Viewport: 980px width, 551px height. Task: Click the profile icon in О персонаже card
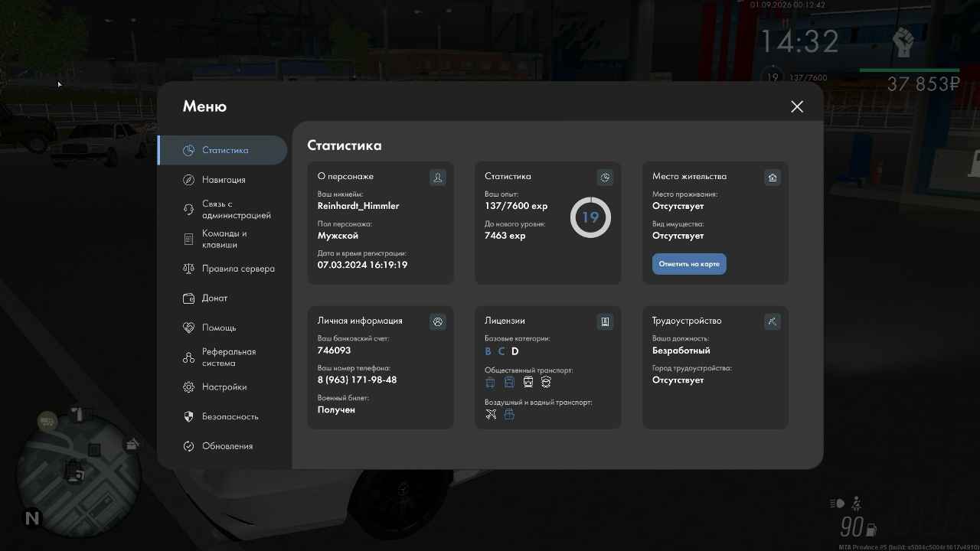(x=437, y=178)
